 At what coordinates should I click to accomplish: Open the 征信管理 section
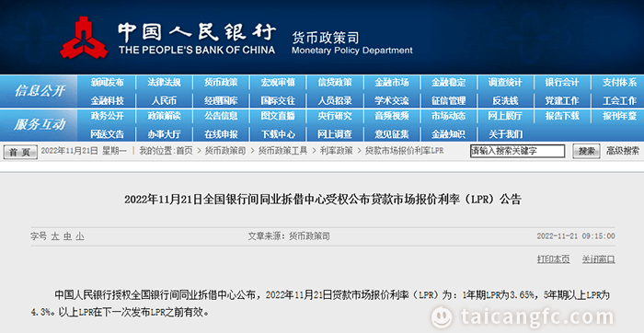pyautogui.click(x=449, y=100)
